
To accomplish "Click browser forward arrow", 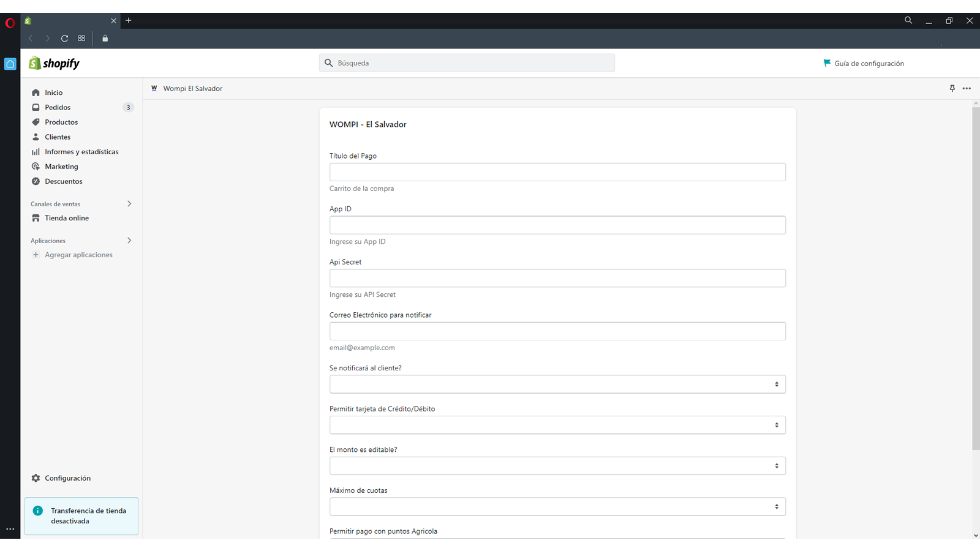I will coord(47,38).
